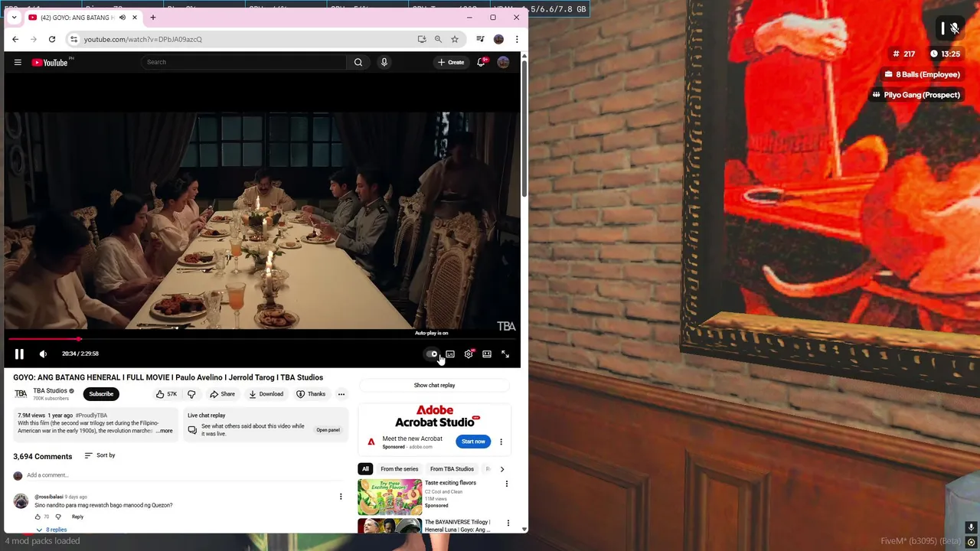Open options for the BAYANIVERSE Trilogy video
980x551 pixels.
508,523
